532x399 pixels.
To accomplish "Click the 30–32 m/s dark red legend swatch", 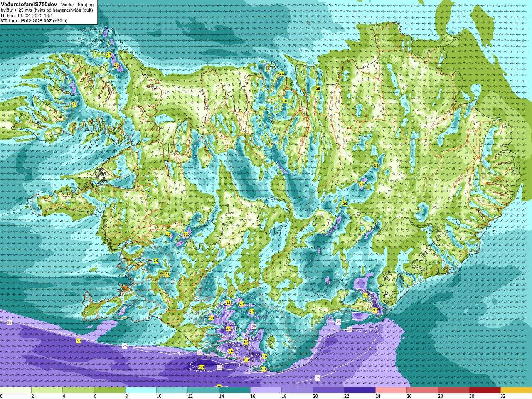I will [x=485, y=390].
